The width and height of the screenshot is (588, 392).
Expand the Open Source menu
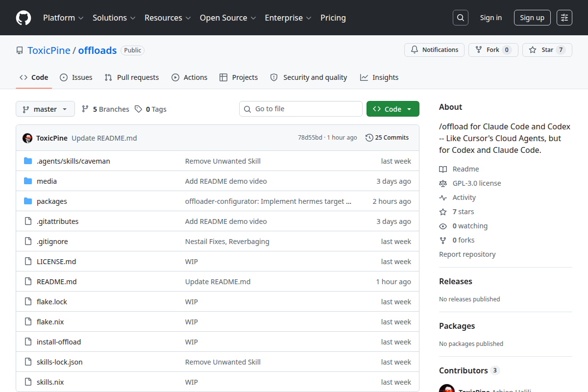click(228, 18)
